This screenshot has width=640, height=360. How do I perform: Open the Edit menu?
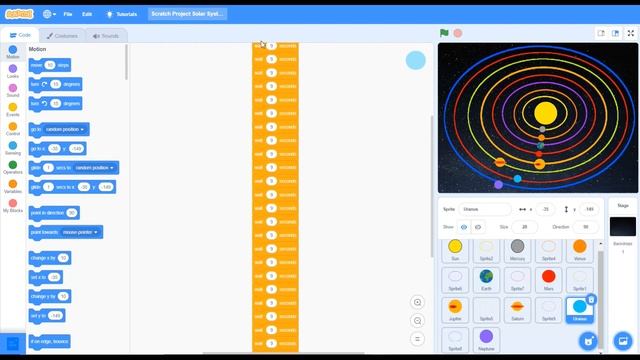click(x=87, y=14)
